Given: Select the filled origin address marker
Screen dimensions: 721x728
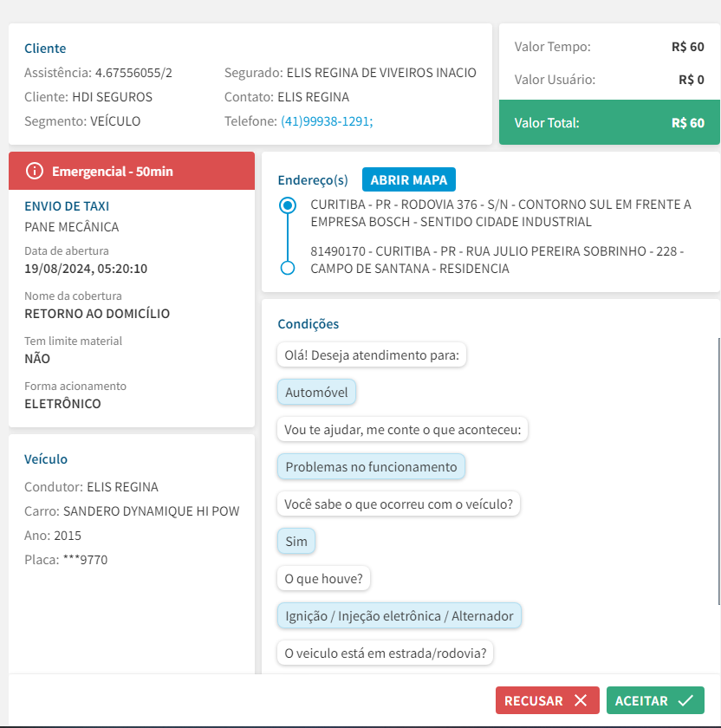Looking at the screenshot, I should (x=288, y=206).
